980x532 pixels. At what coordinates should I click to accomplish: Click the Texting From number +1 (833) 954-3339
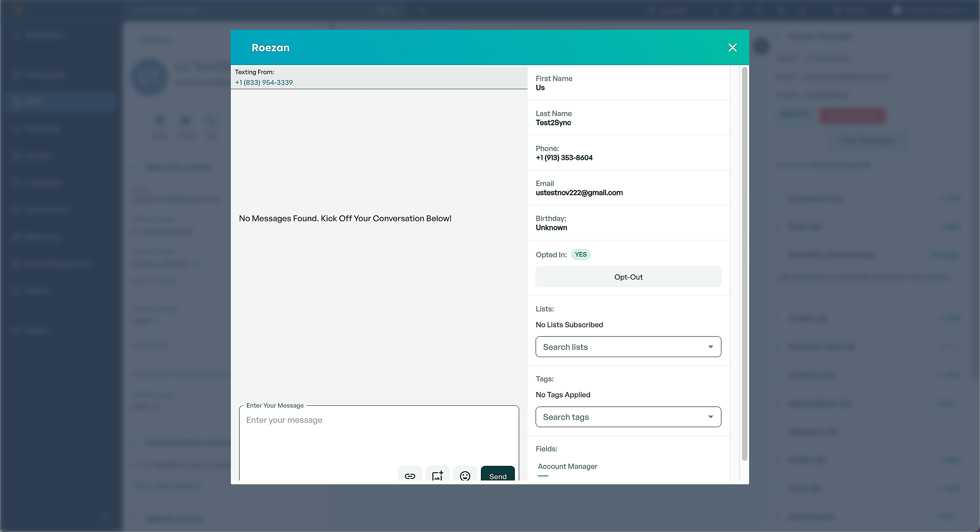[x=264, y=82]
